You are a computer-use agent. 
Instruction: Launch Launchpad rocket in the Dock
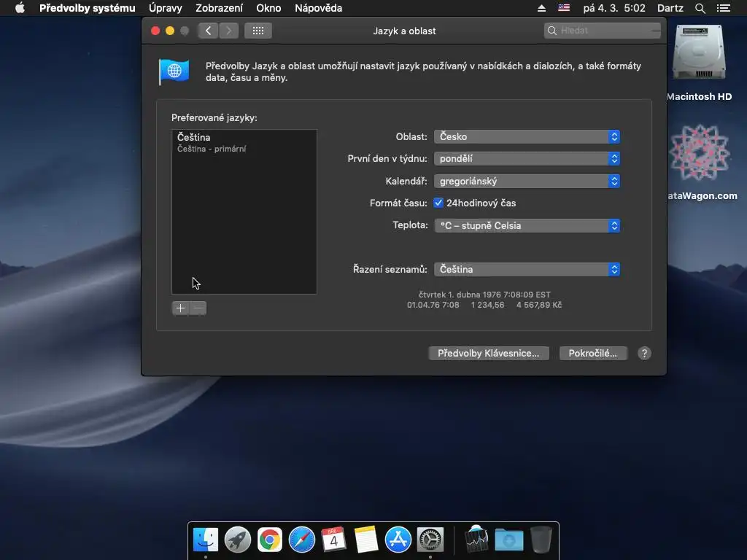point(238,540)
